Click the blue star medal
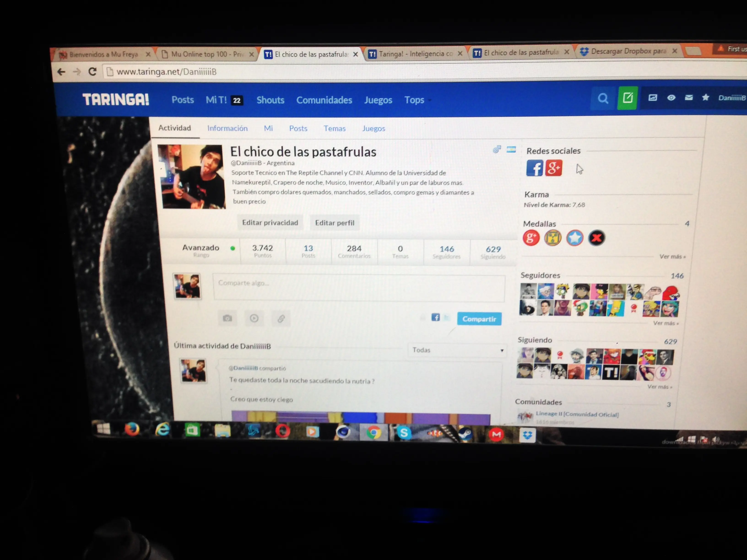This screenshot has height=560, width=747. pos(574,238)
